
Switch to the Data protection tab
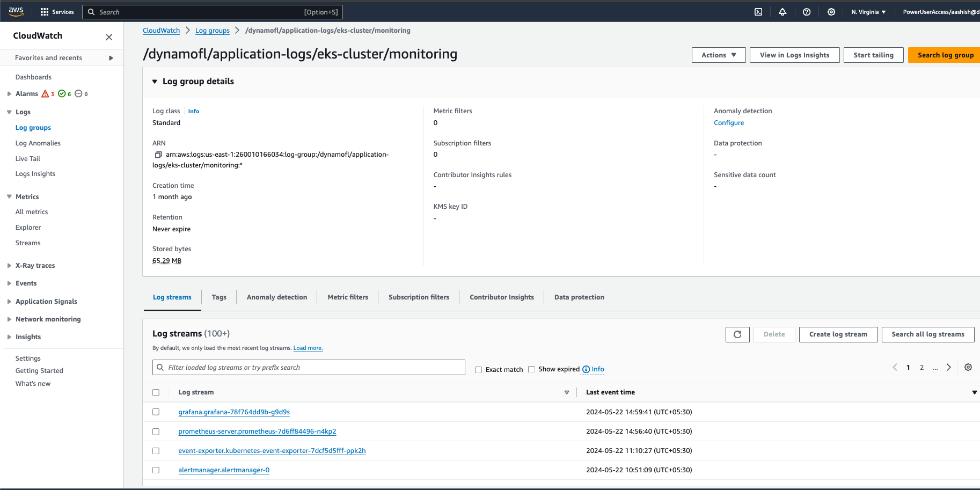pos(579,297)
